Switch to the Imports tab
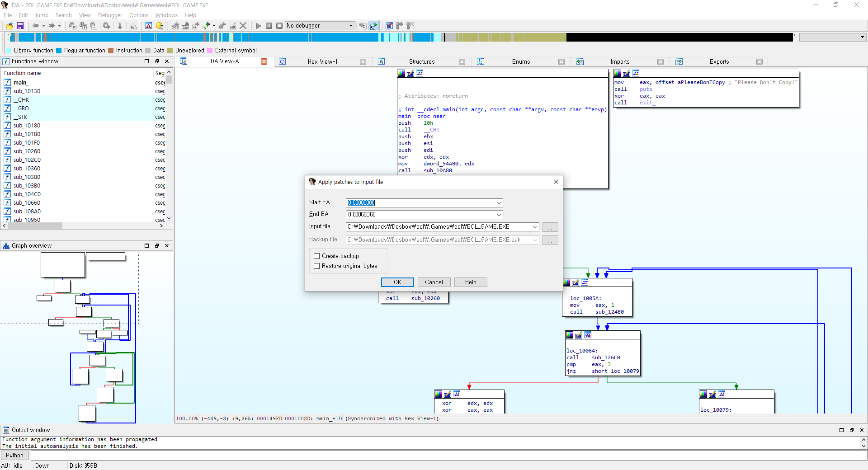The image size is (868, 470). (x=620, y=61)
